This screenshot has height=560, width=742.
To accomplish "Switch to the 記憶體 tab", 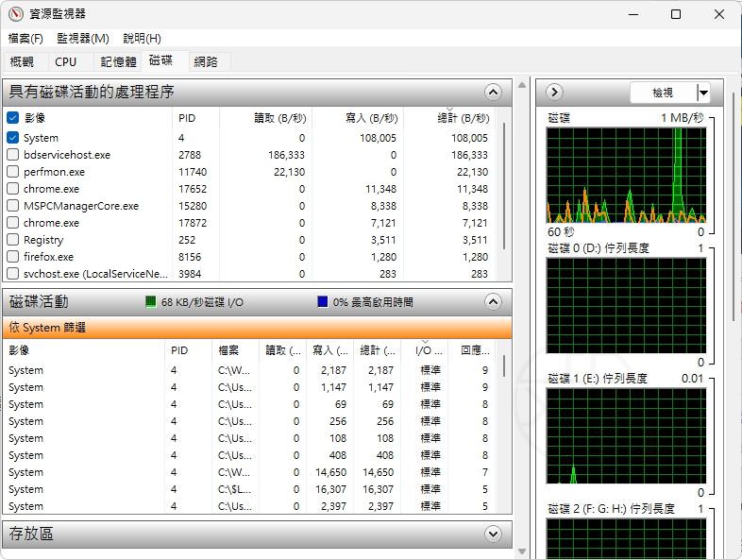I will click(118, 61).
